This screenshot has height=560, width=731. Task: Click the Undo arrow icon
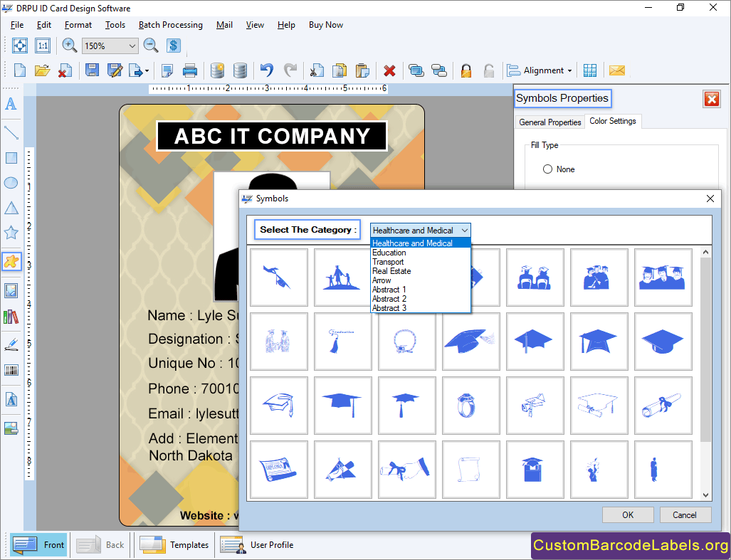[267, 70]
